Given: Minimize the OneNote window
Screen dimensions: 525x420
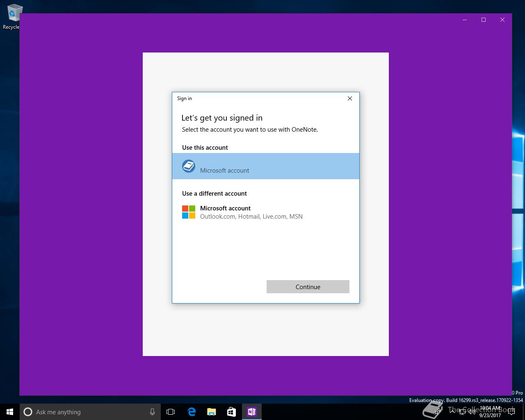Looking at the screenshot, I should [465, 20].
